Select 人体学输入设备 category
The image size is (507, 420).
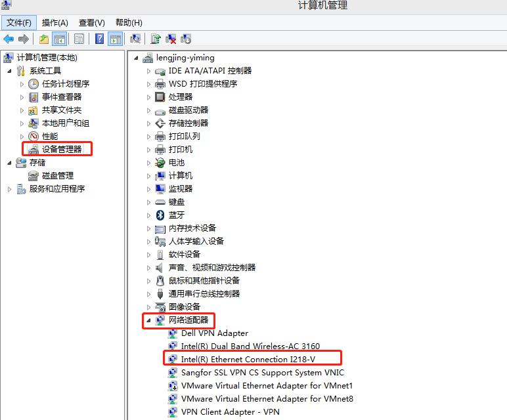(196, 241)
